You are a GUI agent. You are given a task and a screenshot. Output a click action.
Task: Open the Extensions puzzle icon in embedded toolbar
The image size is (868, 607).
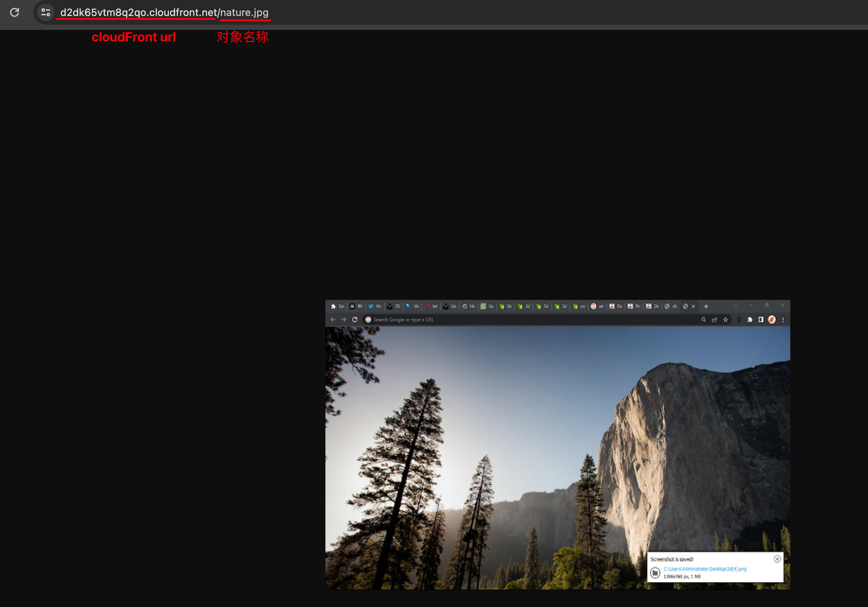750,320
